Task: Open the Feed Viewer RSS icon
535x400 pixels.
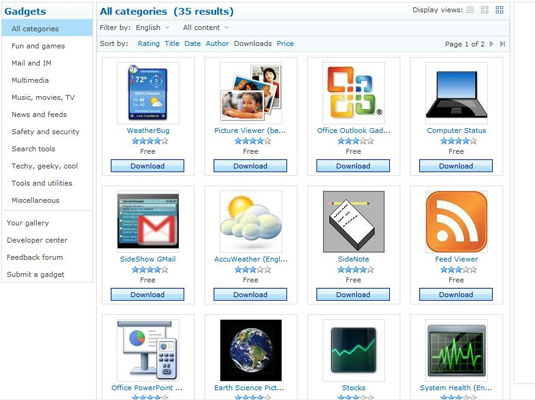Action: coord(457,221)
